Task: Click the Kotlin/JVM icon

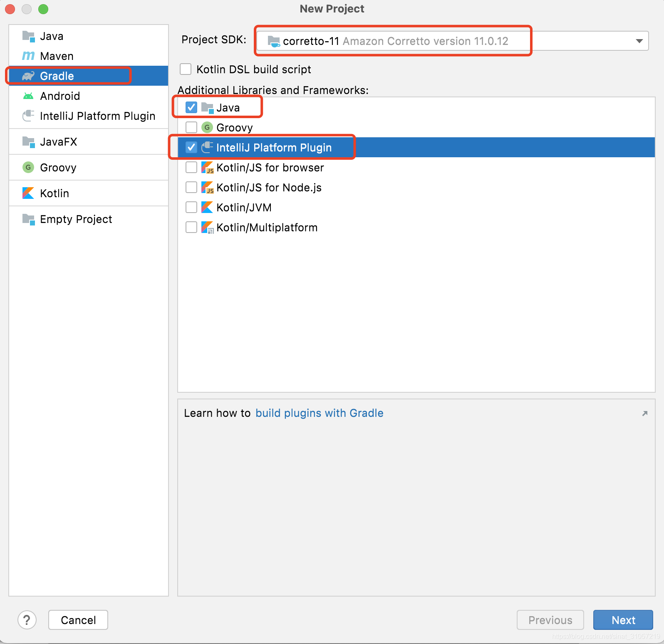Action: [x=207, y=207]
